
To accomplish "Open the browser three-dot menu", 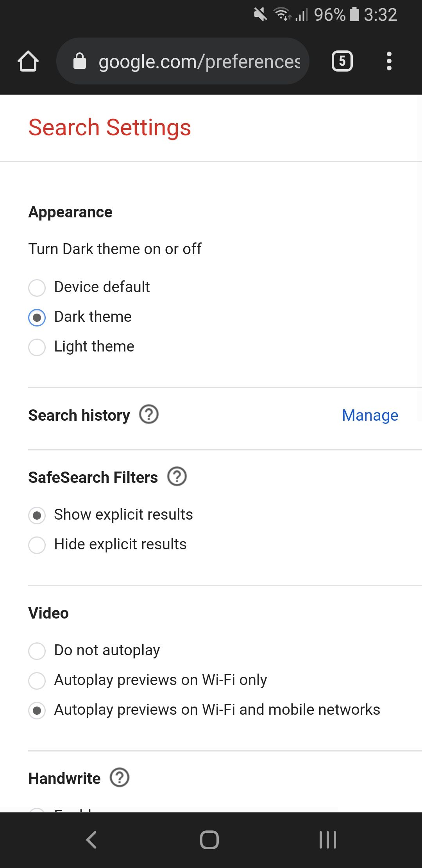I will pyautogui.click(x=389, y=61).
